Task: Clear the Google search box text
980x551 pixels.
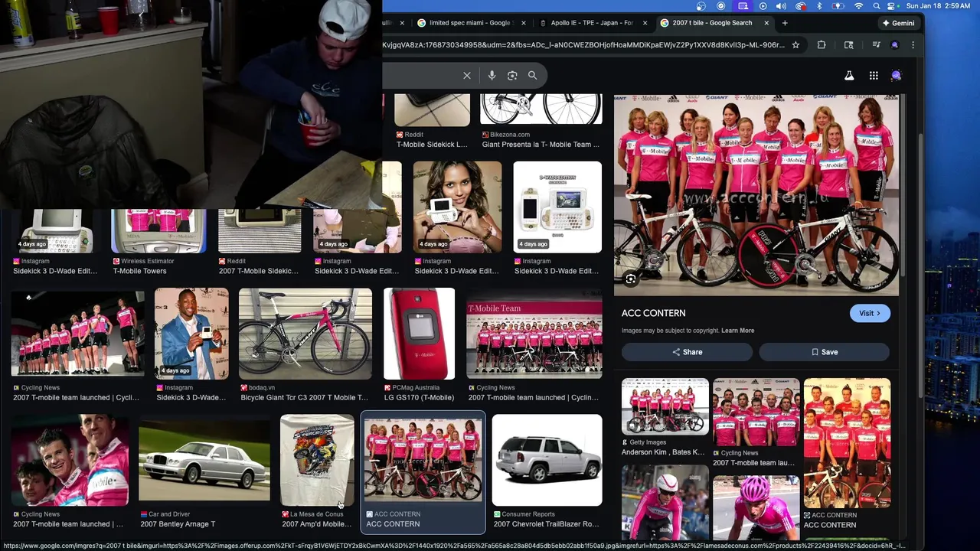Action: point(466,75)
